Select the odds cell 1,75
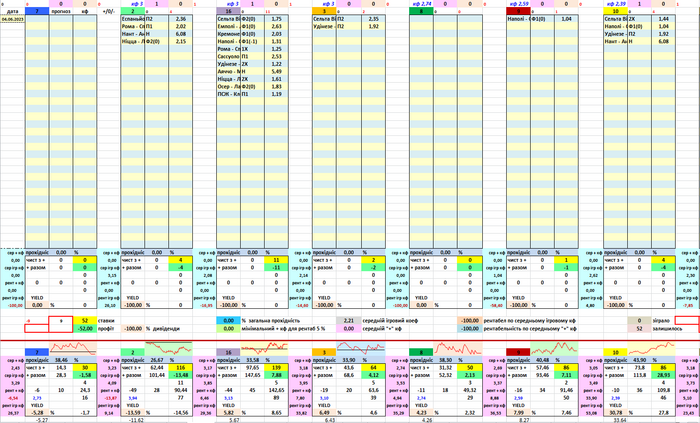 276,19
